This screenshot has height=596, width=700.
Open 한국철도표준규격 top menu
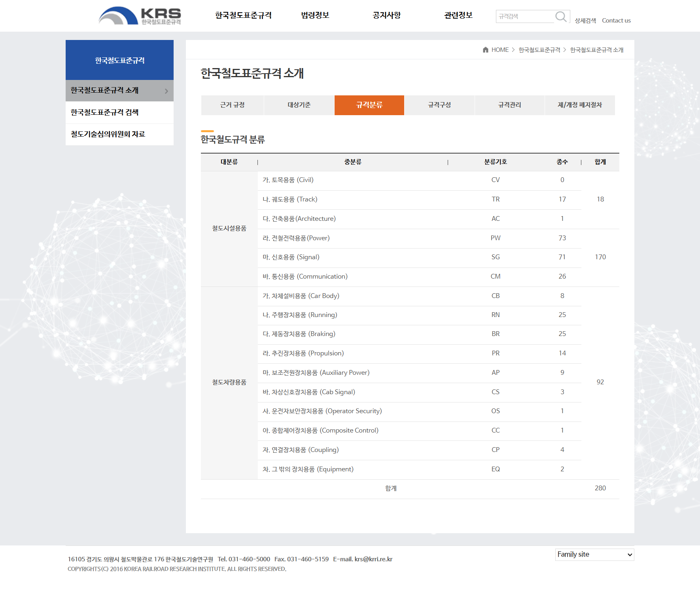(243, 15)
